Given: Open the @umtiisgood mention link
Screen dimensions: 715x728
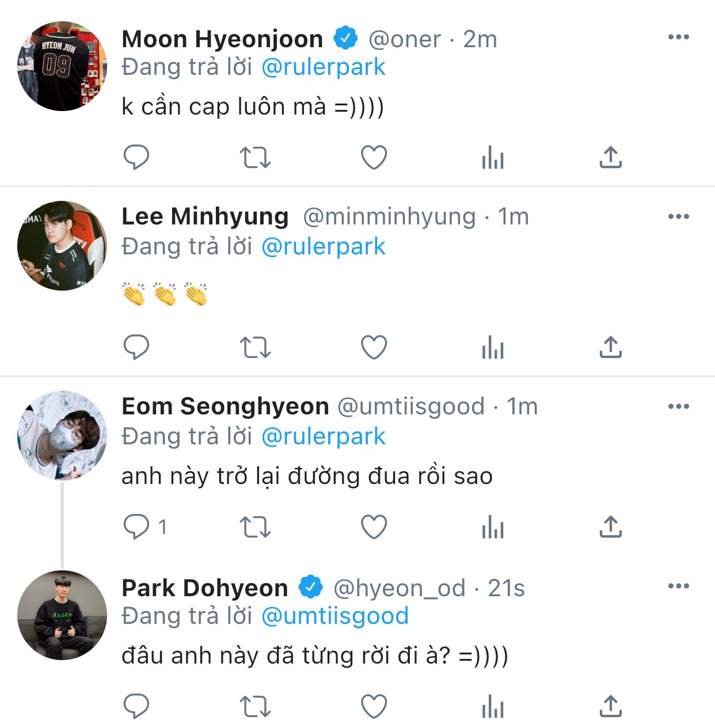Looking at the screenshot, I should pos(334,616).
